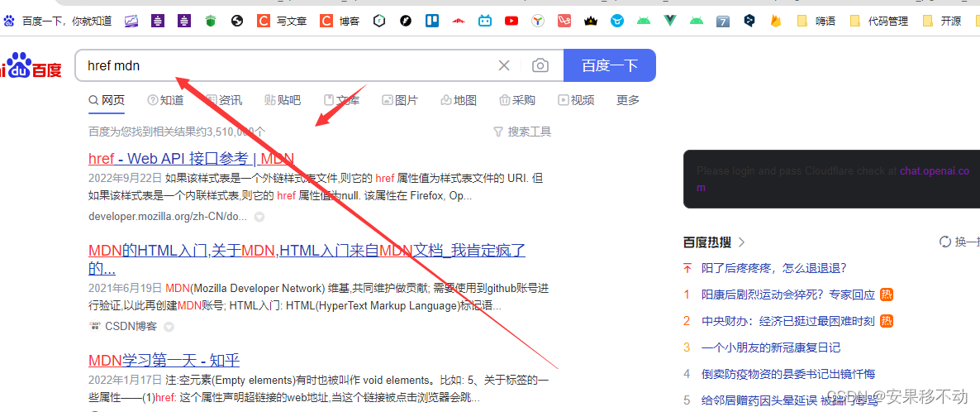Open hot search '中央财办：经济已挺过最困难时刻'
The width and height of the screenshot is (980, 412).
pyautogui.click(x=788, y=321)
